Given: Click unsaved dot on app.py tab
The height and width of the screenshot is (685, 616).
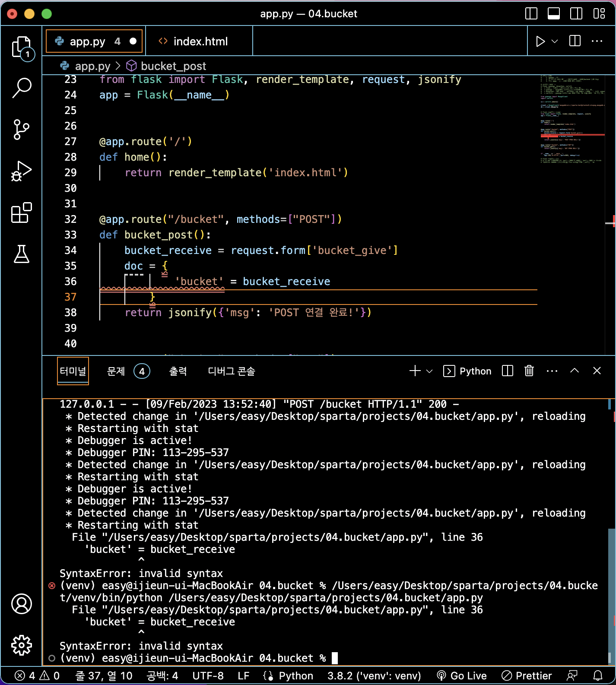Looking at the screenshot, I should 133,41.
